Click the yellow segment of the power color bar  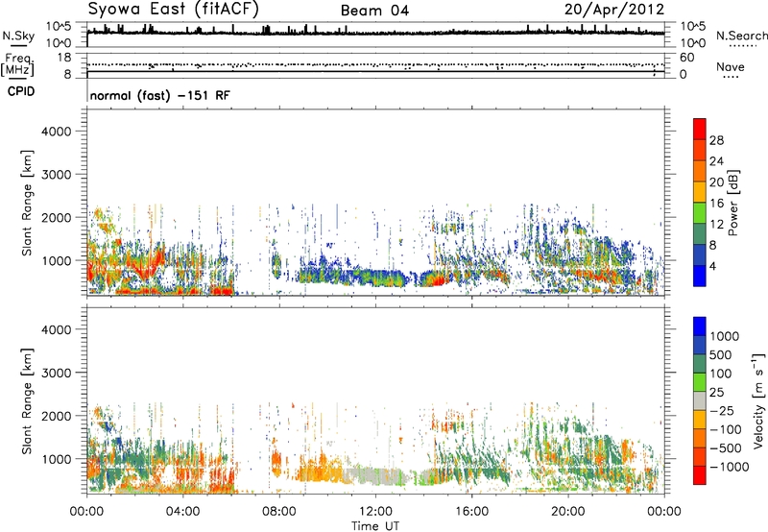(x=700, y=192)
